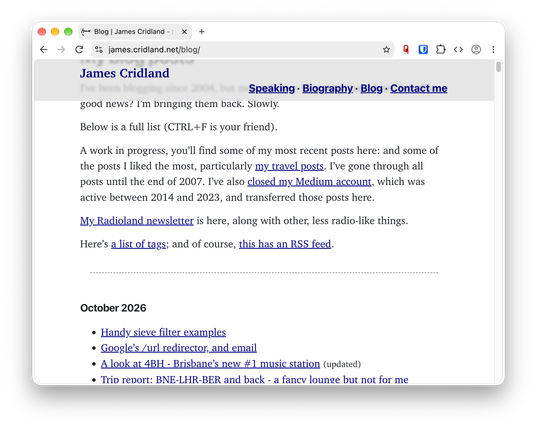
Task: Open 'A look at 4BH' post
Action: 210,364
